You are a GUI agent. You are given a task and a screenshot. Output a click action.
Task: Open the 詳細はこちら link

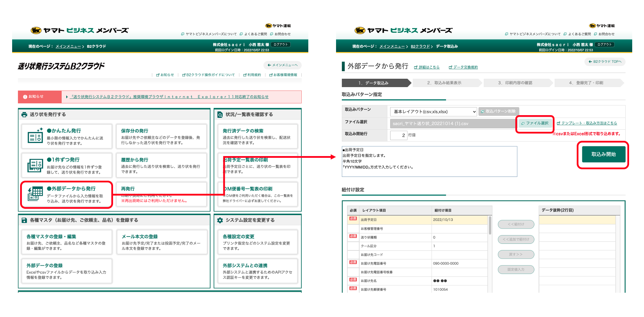(x=427, y=67)
